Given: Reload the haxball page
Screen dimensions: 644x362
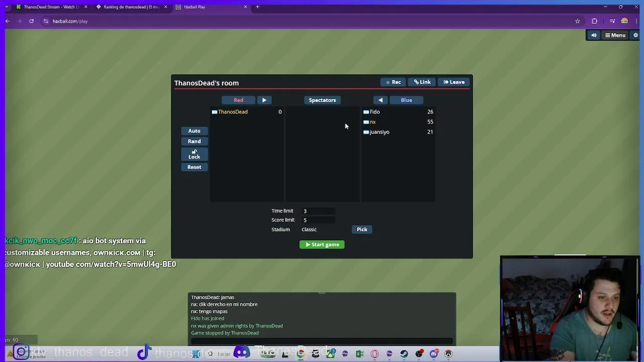Looking at the screenshot, I should (31, 21).
